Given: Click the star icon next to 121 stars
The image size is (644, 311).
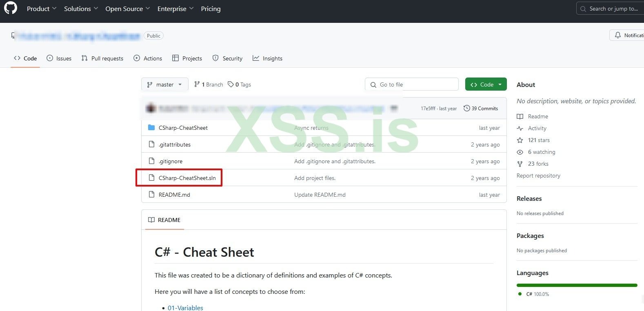Looking at the screenshot, I should pyautogui.click(x=520, y=140).
